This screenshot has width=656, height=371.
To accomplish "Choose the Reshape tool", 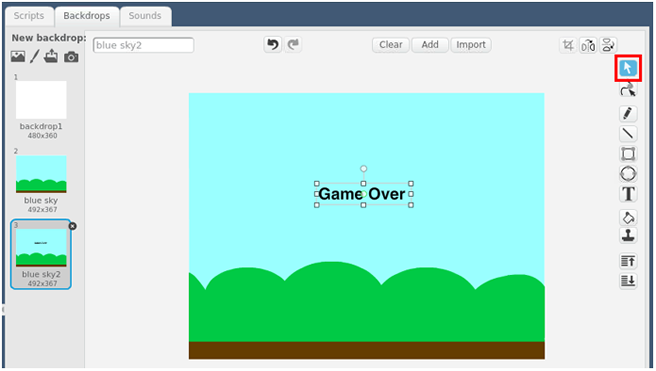I will coord(628,90).
